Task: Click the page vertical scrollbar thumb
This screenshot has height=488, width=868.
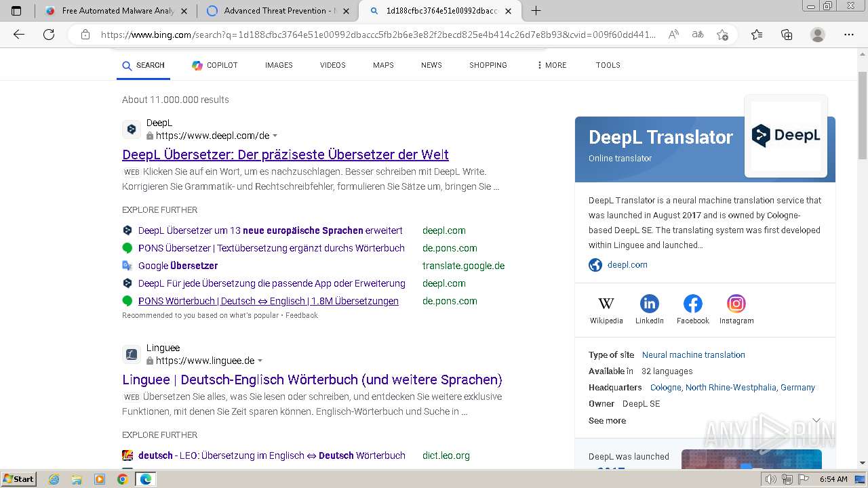Action: 862,115
